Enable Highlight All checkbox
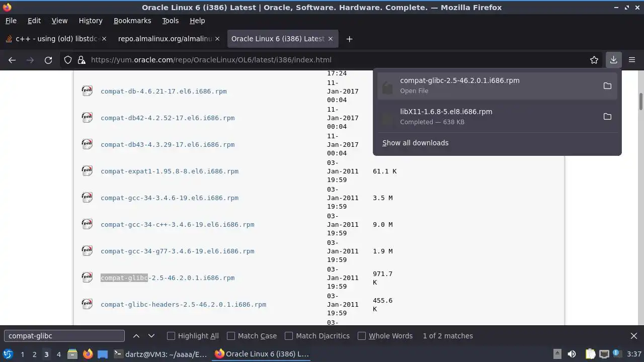This screenshot has height=362, width=644. click(171, 336)
